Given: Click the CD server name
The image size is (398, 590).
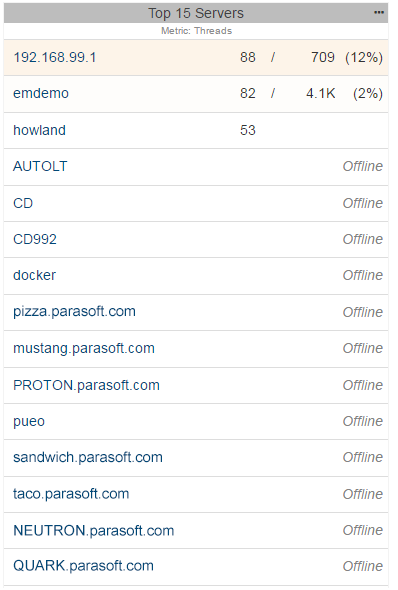Looking at the screenshot, I should point(23,203).
